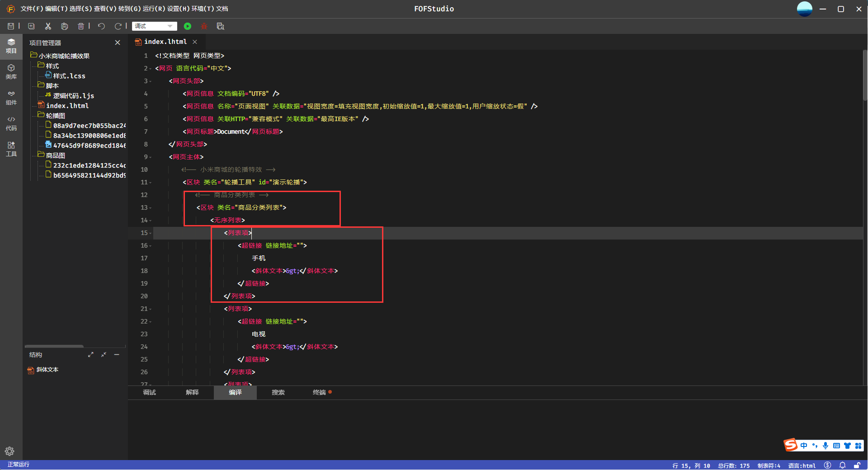Click the dollar sign status bar icon
This screenshot has width=868, height=470.
pyautogui.click(x=827, y=465)
